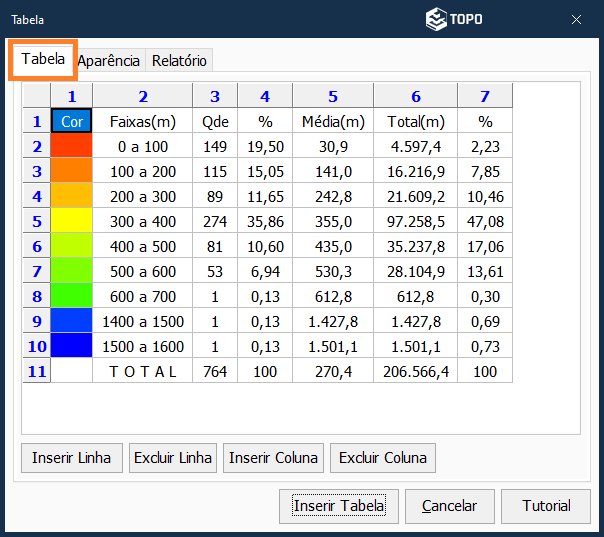Image resolution: width=604 pixels, height=537 pixels.
Task: Select the dark blue swatch for 1500 a 1600
Action: (72, 345)
